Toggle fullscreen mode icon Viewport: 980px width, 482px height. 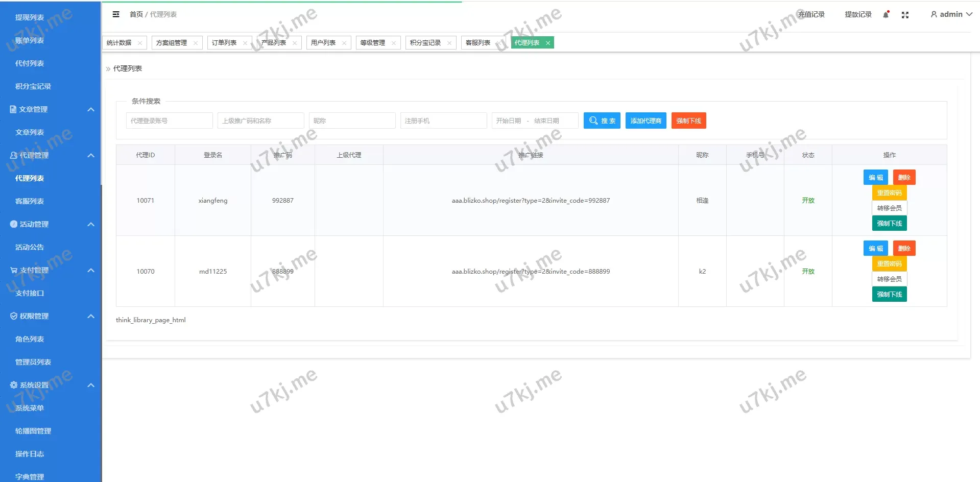[x=905, y=15]
